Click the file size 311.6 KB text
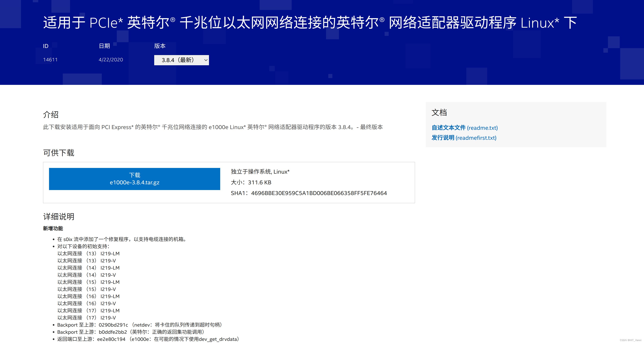644x343 pixels. (x=259, y=182)
